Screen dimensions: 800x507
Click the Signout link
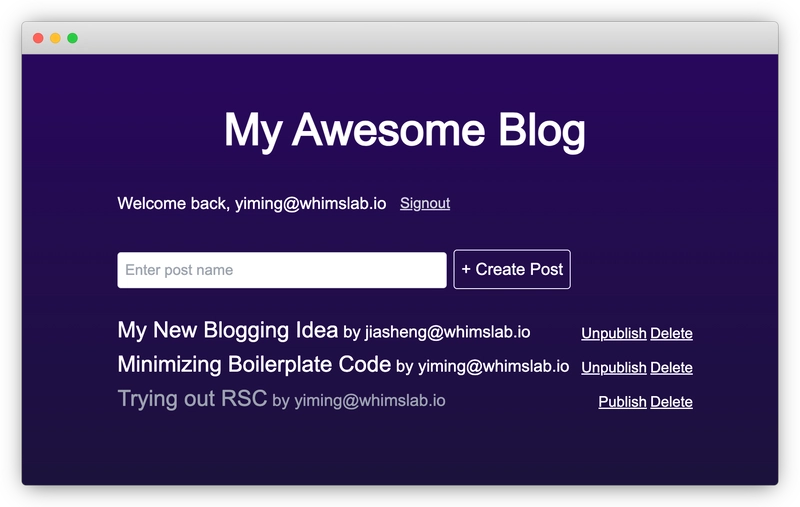click(x=424, y=203)
